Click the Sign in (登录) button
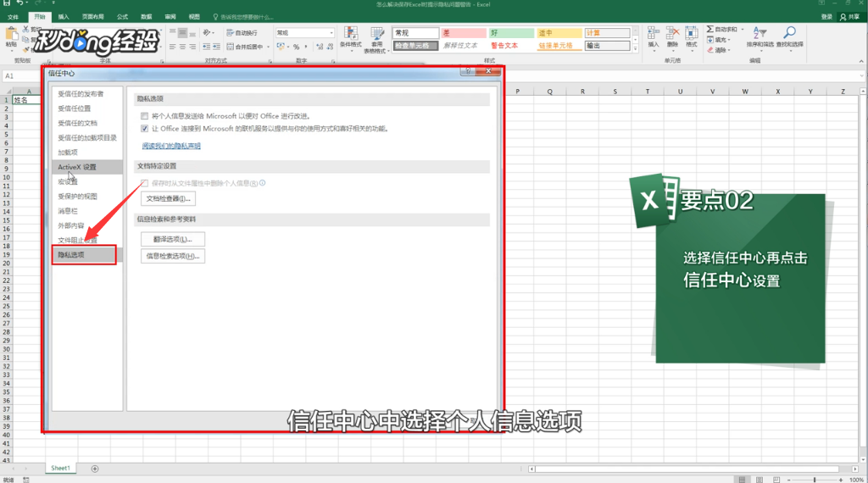 pos(826,17)
